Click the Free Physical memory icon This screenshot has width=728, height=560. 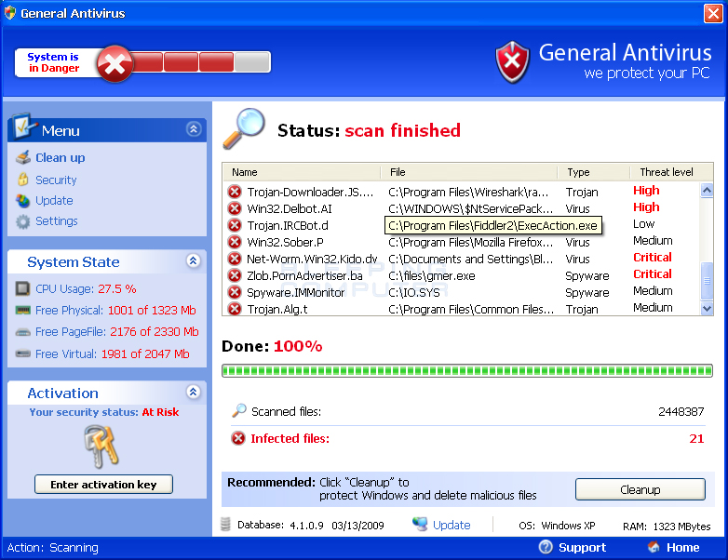pos(22,310)
